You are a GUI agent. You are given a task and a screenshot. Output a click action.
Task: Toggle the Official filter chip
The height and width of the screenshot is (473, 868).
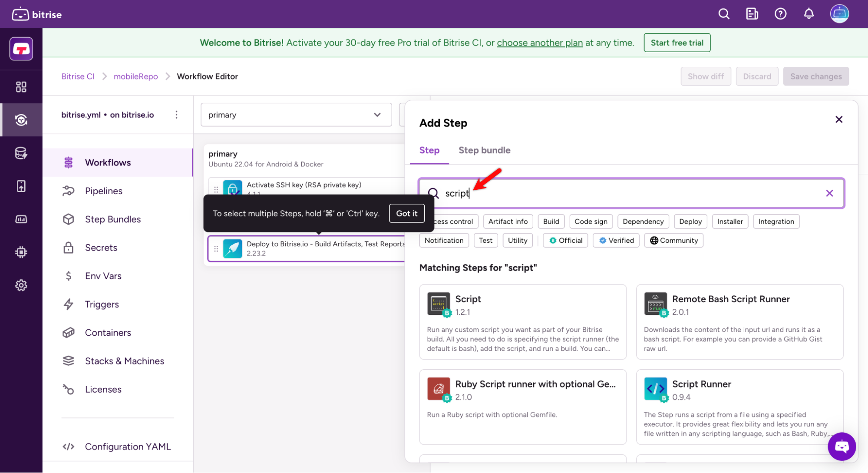pyautogui.click(x=565, y=240)
